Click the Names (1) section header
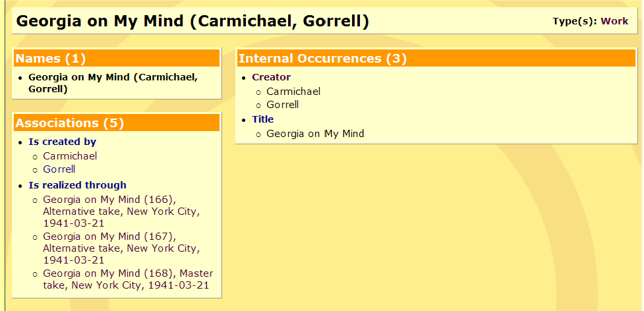644x311 pixels. (x=50, y=59)
